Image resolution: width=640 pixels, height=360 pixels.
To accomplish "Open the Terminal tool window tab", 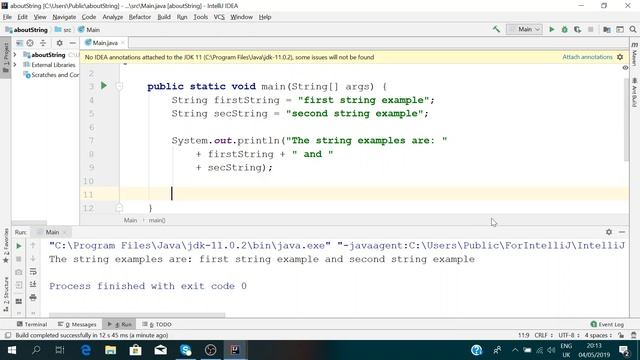I will pyautogui.click(x=32, y=324).
